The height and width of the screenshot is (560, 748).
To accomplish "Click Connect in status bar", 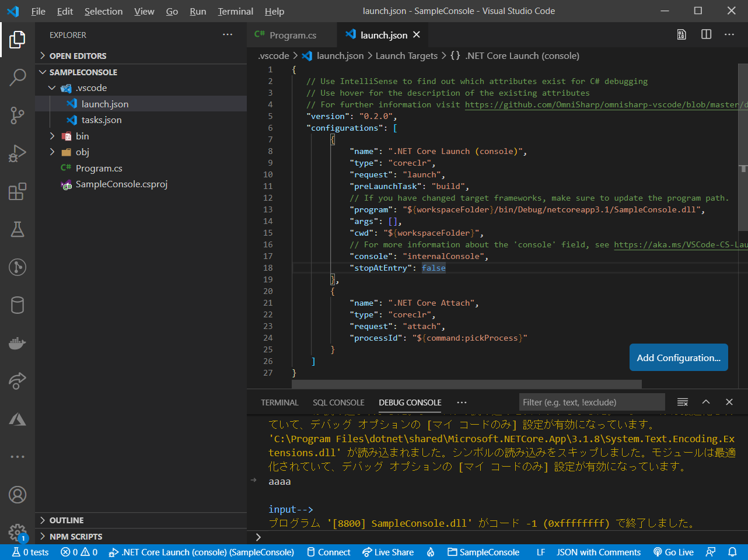I will (x=328, y=552).
